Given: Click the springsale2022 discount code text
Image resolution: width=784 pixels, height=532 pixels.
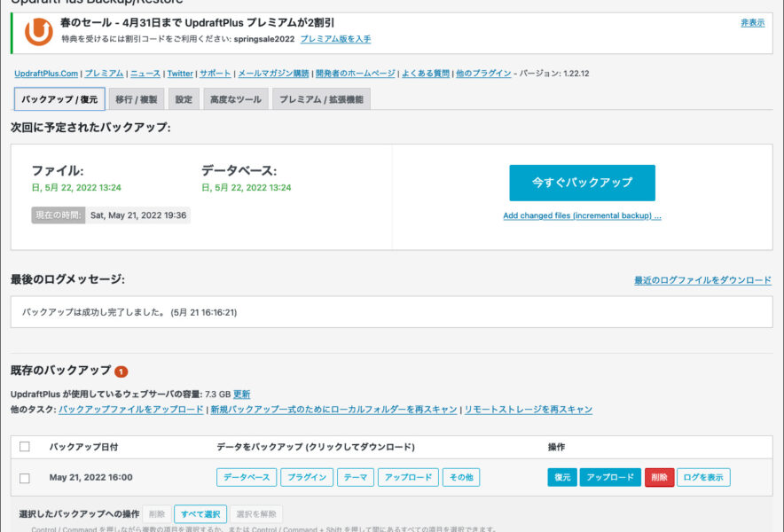Looking at the screenshot, I should [264, 39].
